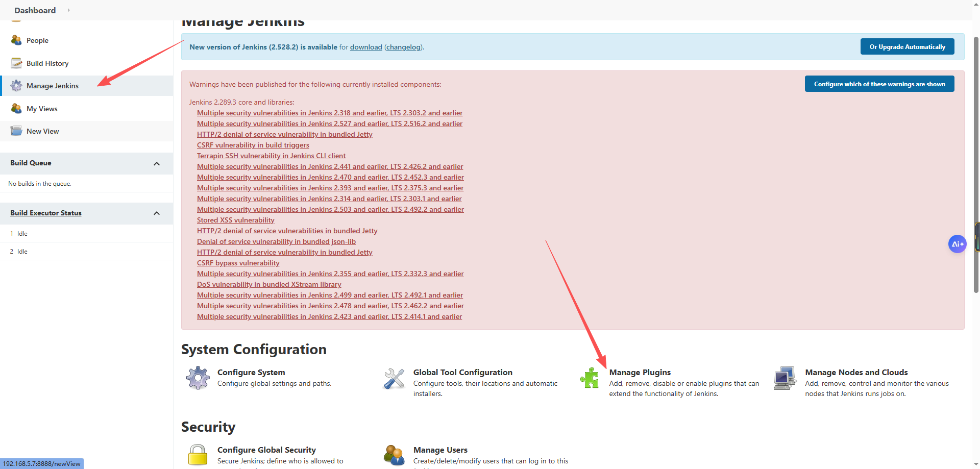This screenshot has width=980, height=469.
Task: Collapse the Build Executor Status panel
Action: [157, 213]
